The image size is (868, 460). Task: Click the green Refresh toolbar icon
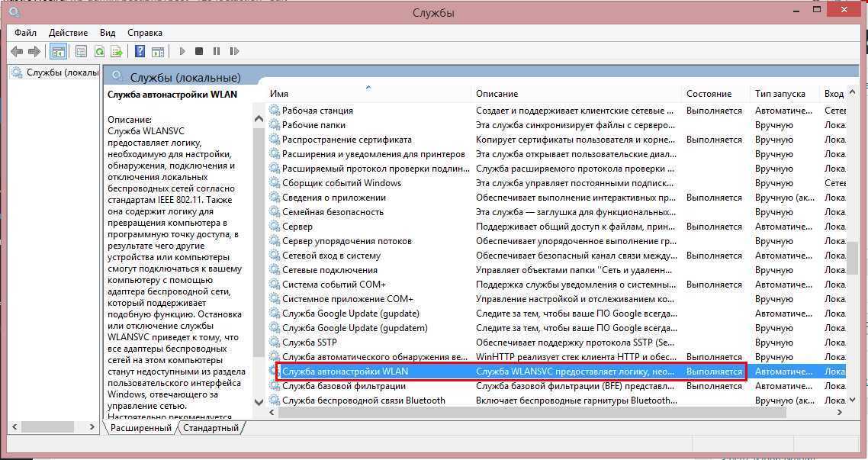click(99, 51)
